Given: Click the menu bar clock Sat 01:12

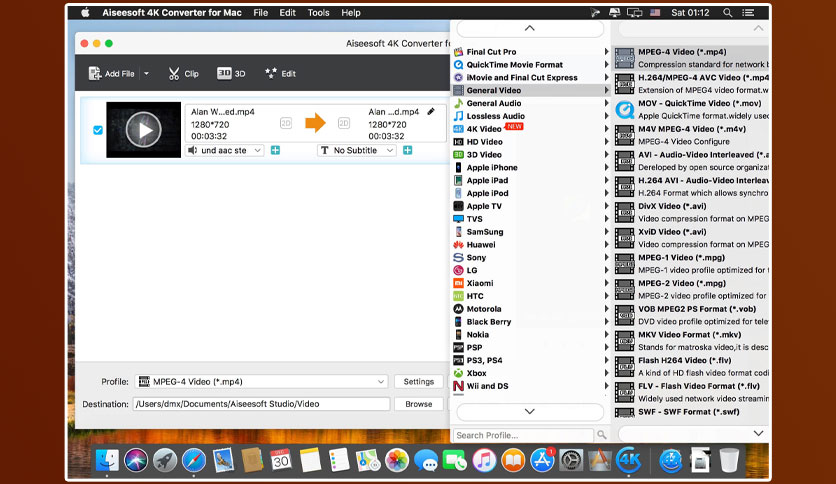Looking at the screenshot, I should click(x=690, y=12).
